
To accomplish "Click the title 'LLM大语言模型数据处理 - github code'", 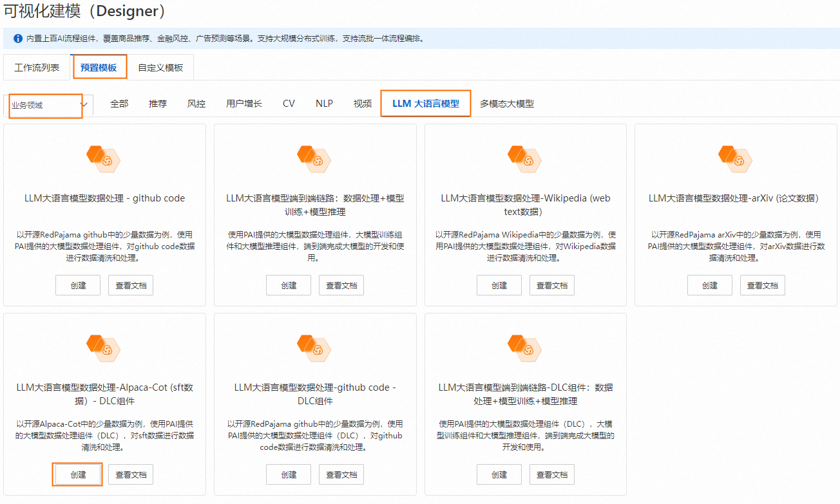I will (x=104, y=198).
